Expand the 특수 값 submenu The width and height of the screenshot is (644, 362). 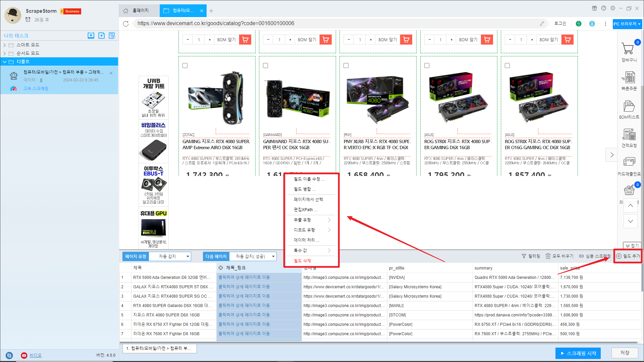[x=311, y=250]
